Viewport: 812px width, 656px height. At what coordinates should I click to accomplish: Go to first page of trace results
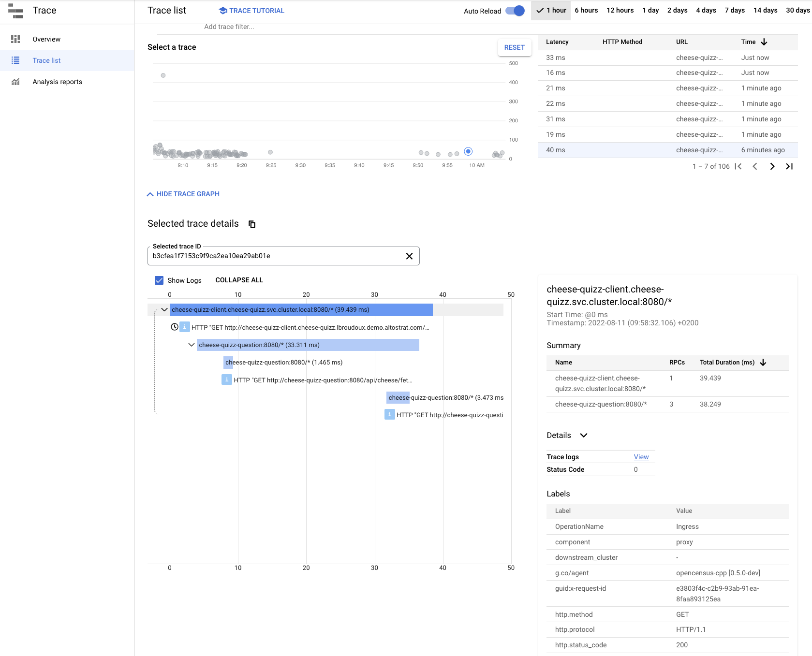(x=738, y=166)
